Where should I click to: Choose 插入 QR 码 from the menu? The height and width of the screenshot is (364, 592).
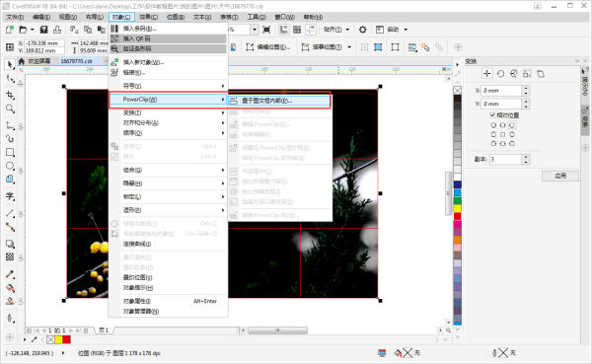coord(169,38)
